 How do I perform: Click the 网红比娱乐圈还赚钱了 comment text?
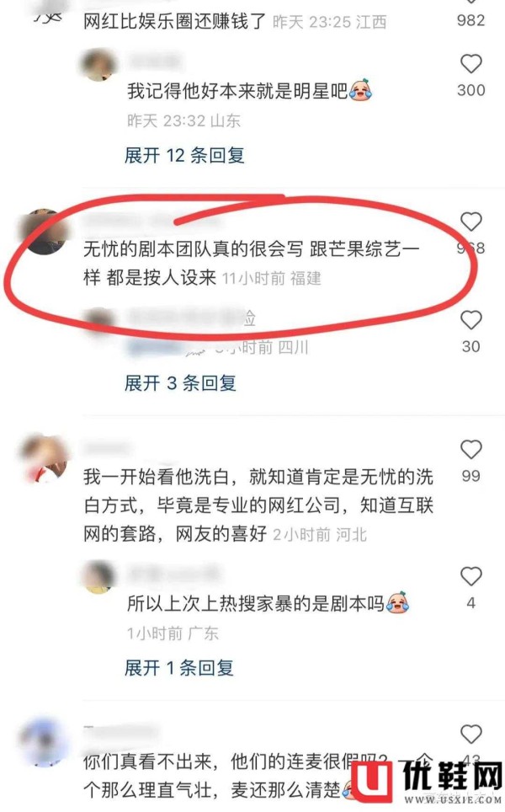pyautogui.click(x=174, y=22)
